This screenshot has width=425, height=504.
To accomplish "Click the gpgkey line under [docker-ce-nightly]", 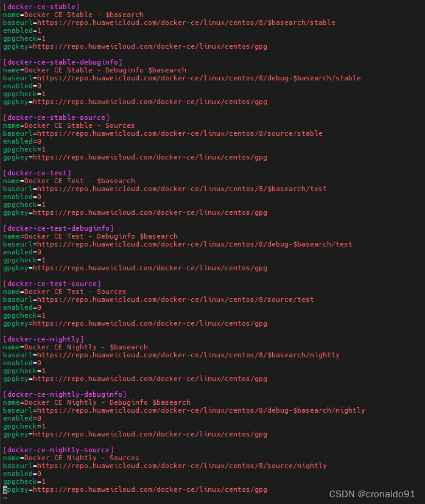I will click(x=135, y=379).
